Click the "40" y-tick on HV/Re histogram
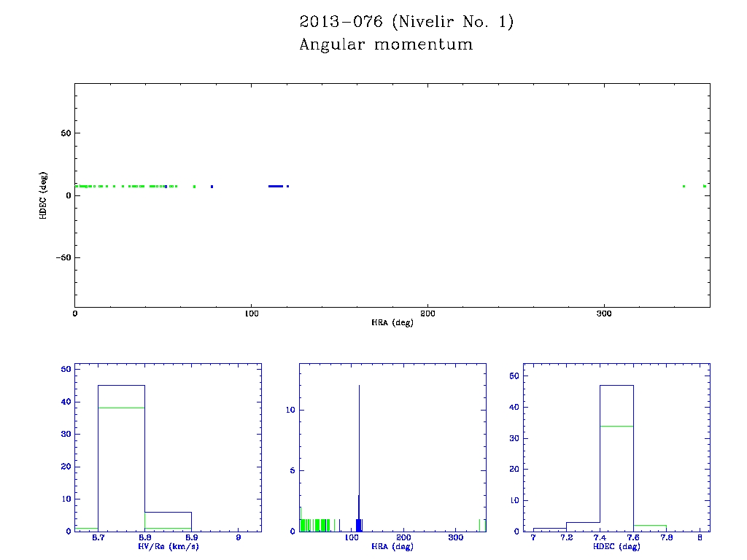 pyautogui.click(x=66, y=402)
